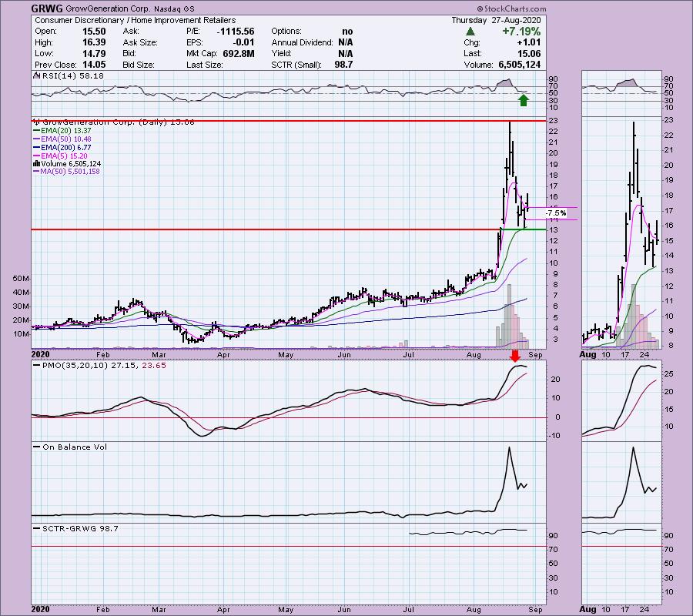Click the PMO signal value 23.65
Viewport: 693px width, 616px height.
pyautogui.click(x=154, y=366)
